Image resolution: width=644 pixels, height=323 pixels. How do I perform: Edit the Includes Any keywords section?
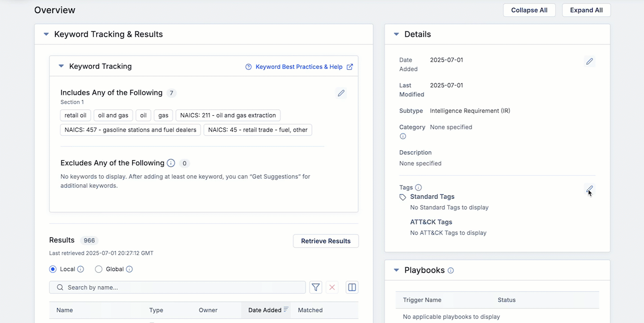point(341,93)
